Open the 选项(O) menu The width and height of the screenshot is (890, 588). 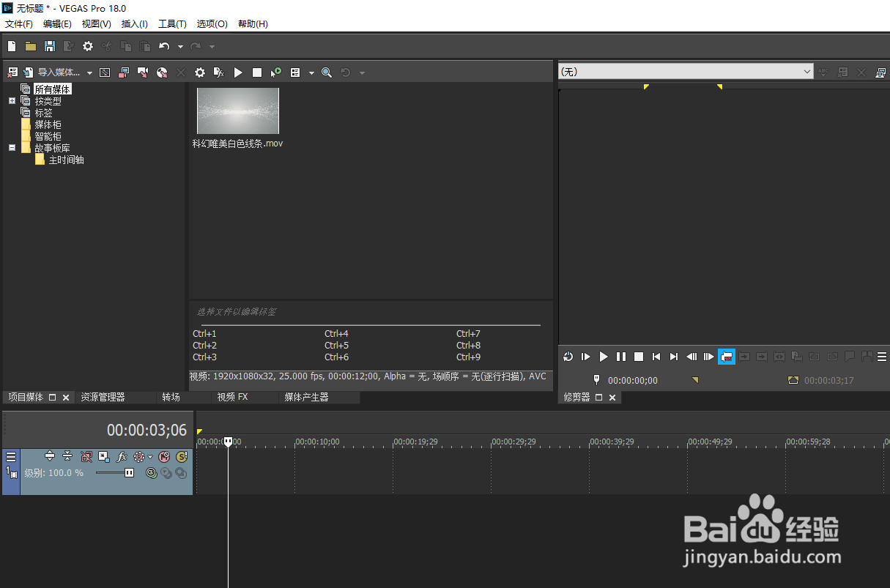click(212, 24)
